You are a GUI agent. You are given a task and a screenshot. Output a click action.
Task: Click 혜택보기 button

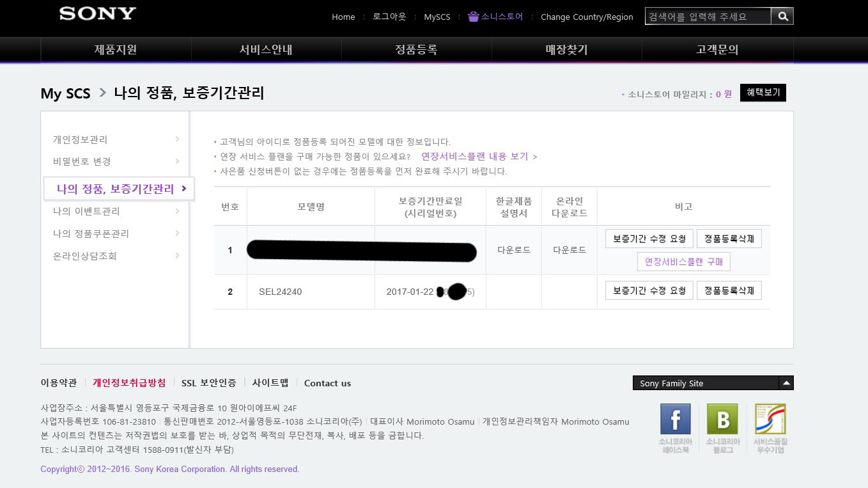click(763, 93)
